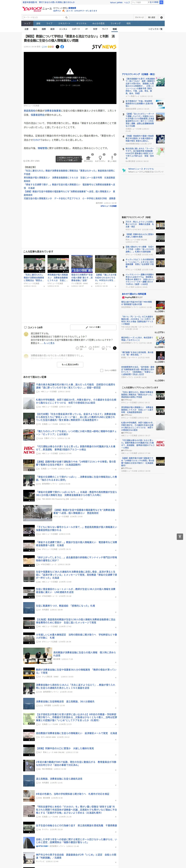Click the 共感した smiley reaction on first comment
The height and width of the screenshot is (868, 186).
click(x=77, y=348)
